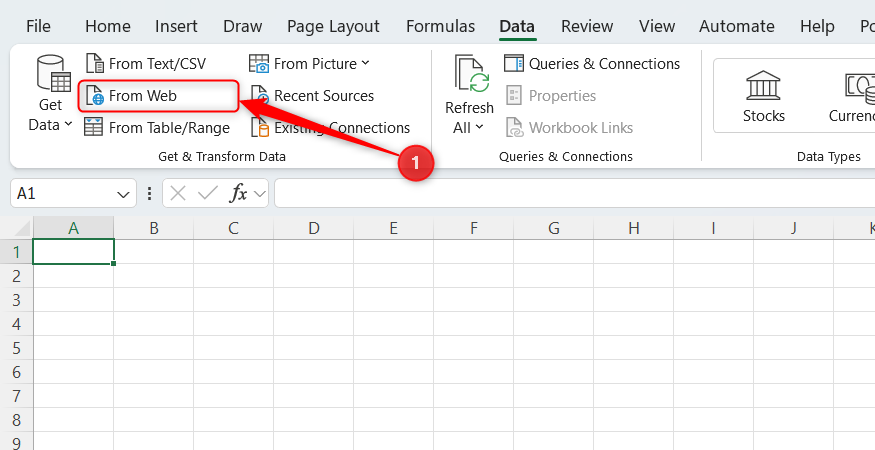Image resolution: width=875 pixels, height=450 pixels.
Task: Switch to the Home tab
Action: coord(108,26)
